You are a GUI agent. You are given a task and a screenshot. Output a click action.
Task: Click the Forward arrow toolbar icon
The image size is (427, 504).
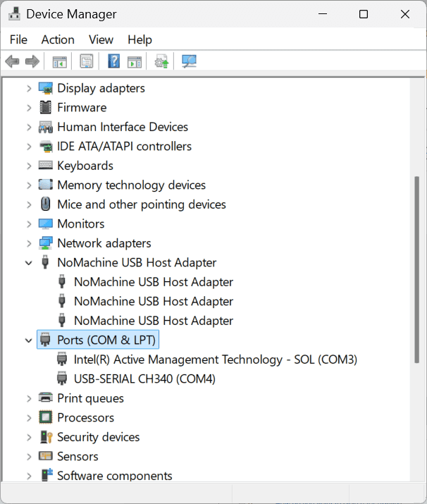(x=32, y=62)
